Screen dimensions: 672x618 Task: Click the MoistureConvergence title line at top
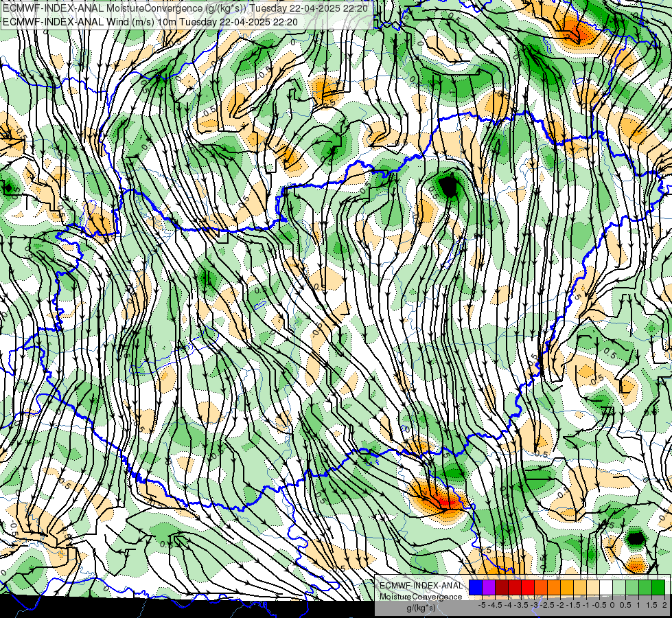(x=185, y=8)
